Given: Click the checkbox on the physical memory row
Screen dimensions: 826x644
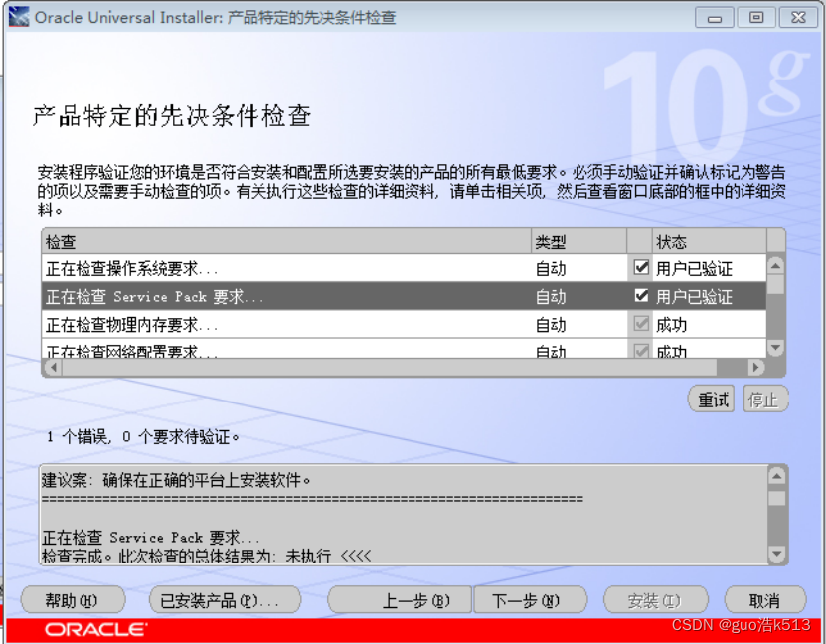Looking at the screenshot, I should tap(641, 323).
